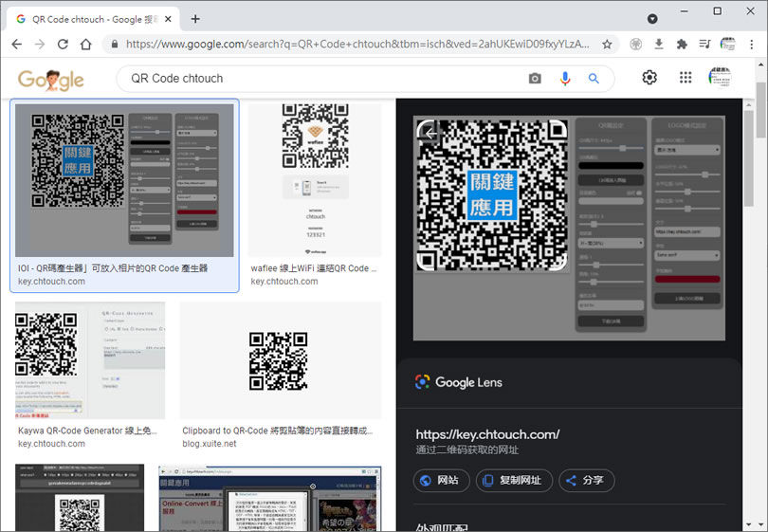This screenshot has width=768, height=532.
Task: Open the Extensions puzzle icon
Action: (x=682, y=44)
